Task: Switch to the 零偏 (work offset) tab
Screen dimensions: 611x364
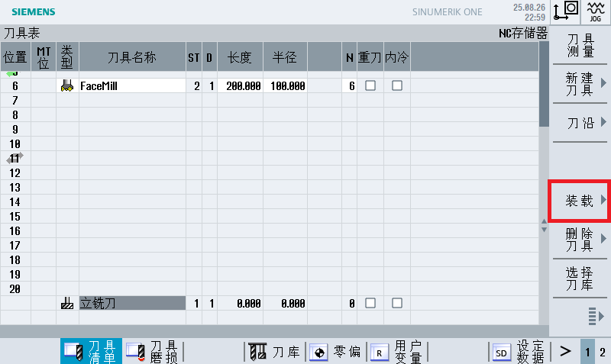Action: tap(335, 352)
